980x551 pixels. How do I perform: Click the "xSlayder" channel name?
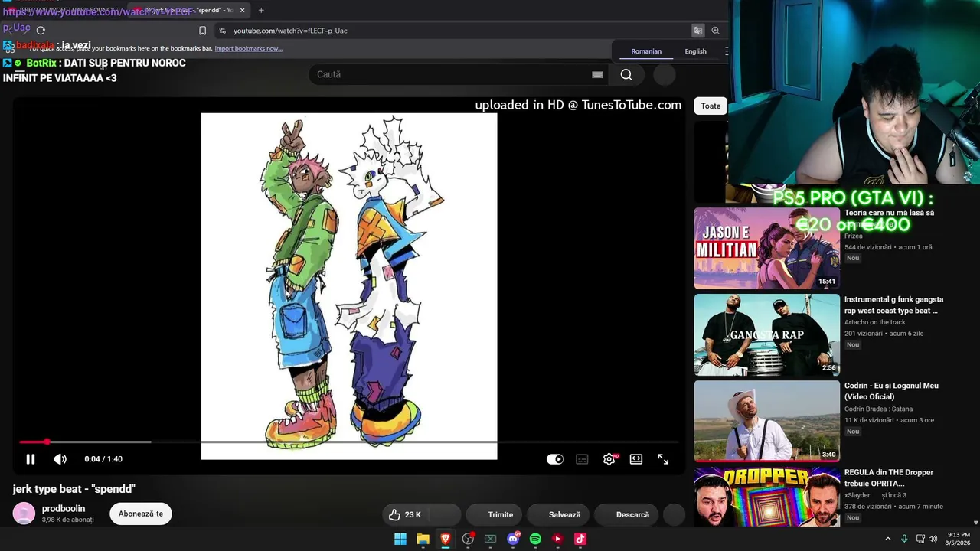[x=857, y=495]
